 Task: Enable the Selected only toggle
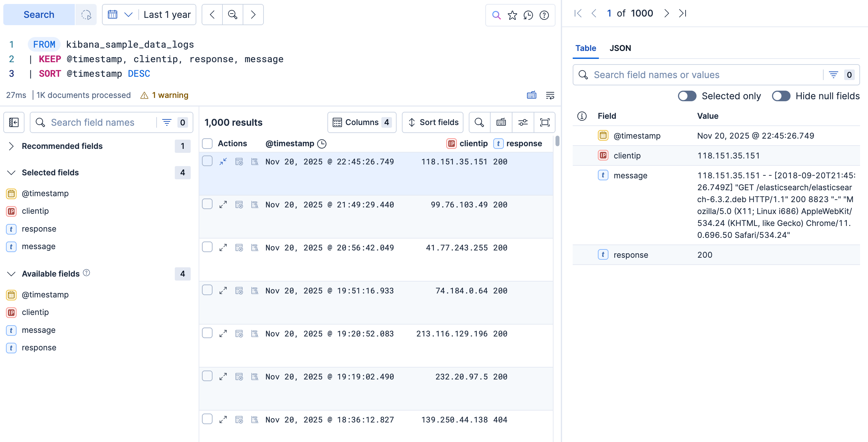pos(687,96)
